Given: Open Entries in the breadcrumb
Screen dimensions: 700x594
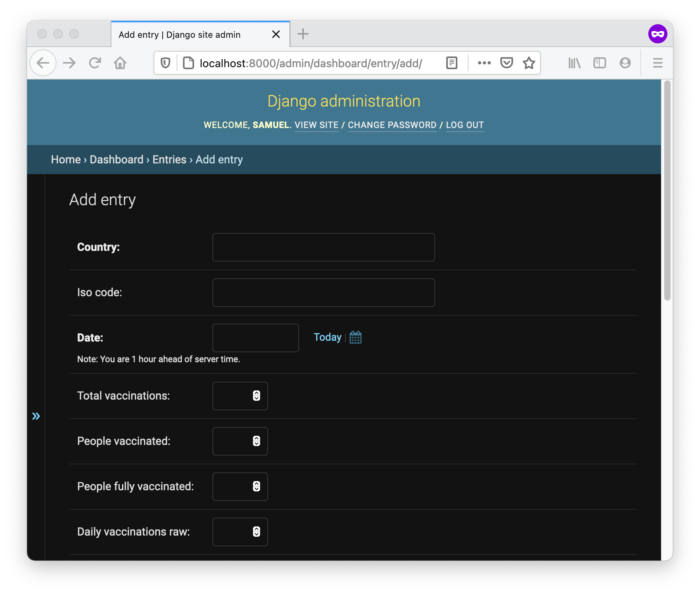Looking at the screenshot, I should (169, 159).
